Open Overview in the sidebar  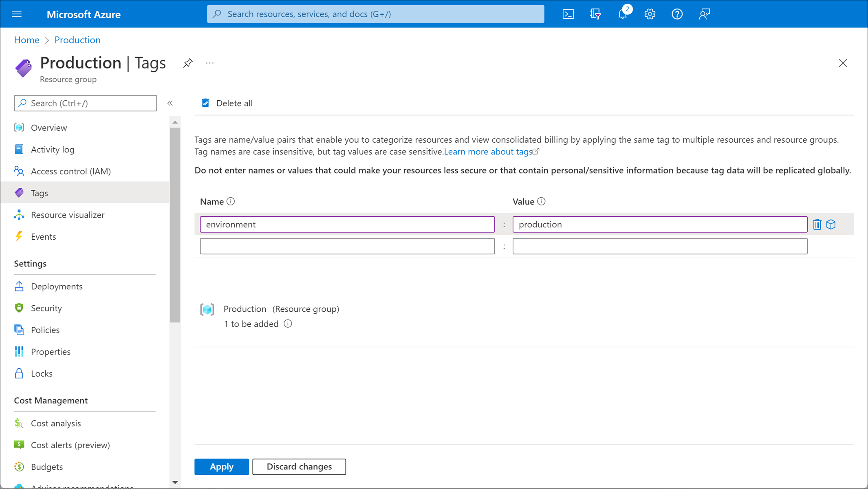pos(85,128)
